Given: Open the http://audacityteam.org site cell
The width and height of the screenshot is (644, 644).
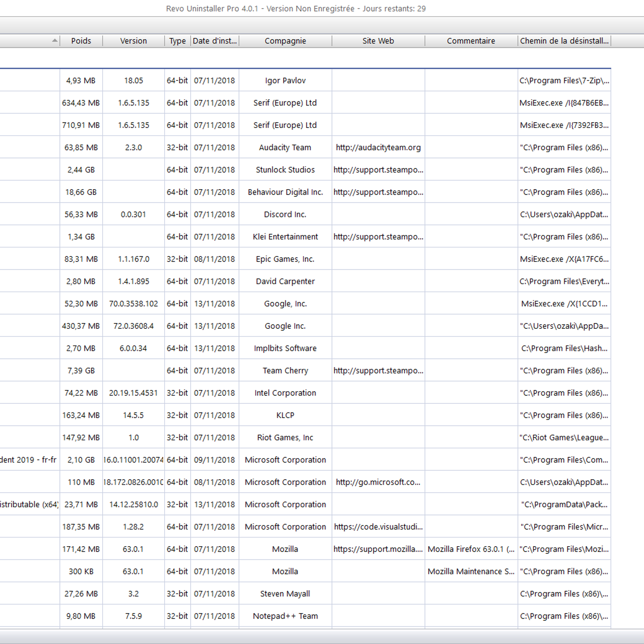Looking at the screenshot, I should click(x=378, y=147).
